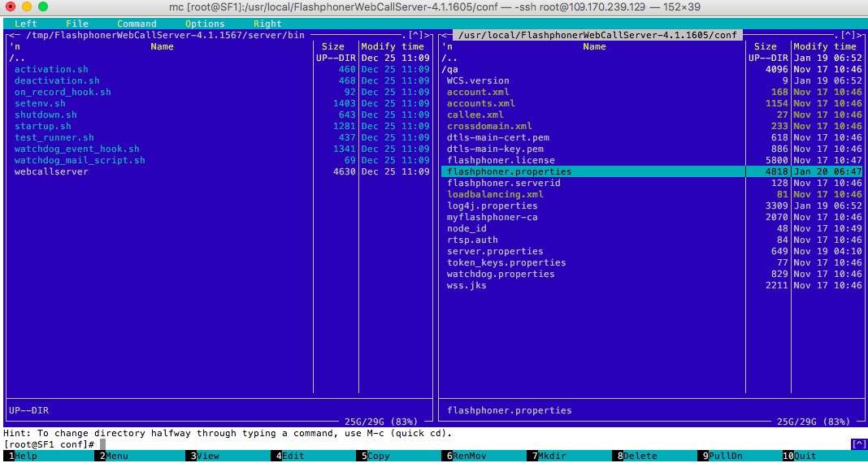Click right panel Modify time header

pos(825,47)
